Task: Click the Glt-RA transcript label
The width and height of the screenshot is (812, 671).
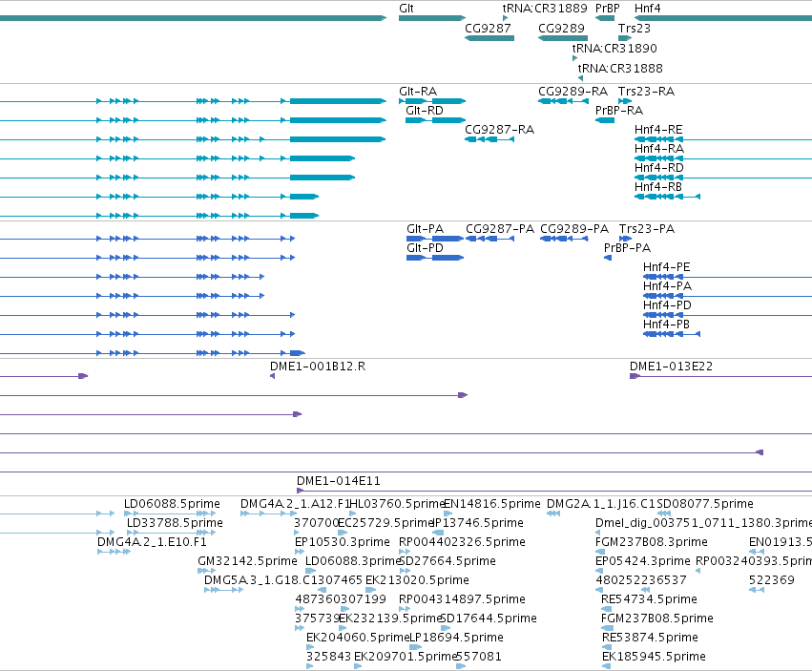Action: pyautogui.click(x=418, y=92)
